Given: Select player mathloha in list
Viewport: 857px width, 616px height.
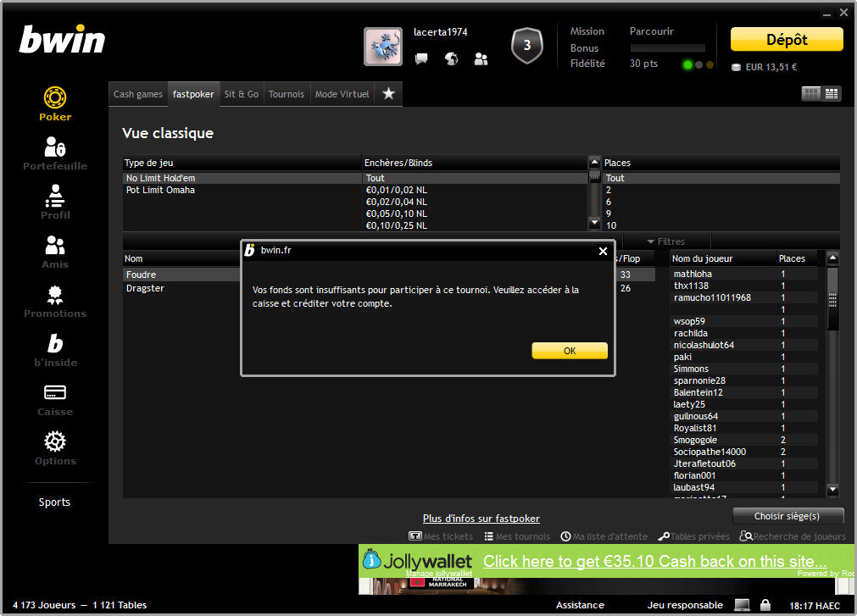Looking at the screenshot, I should click(x=744, y=274).
